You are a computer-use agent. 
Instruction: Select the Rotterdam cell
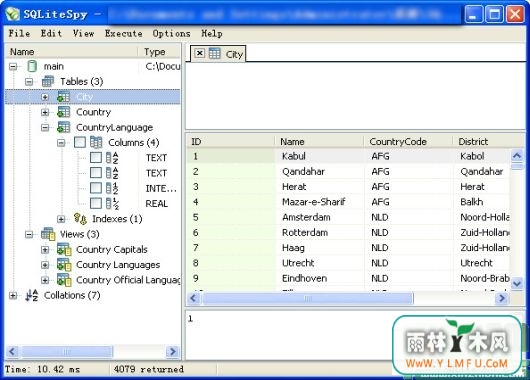pos(320,233)
